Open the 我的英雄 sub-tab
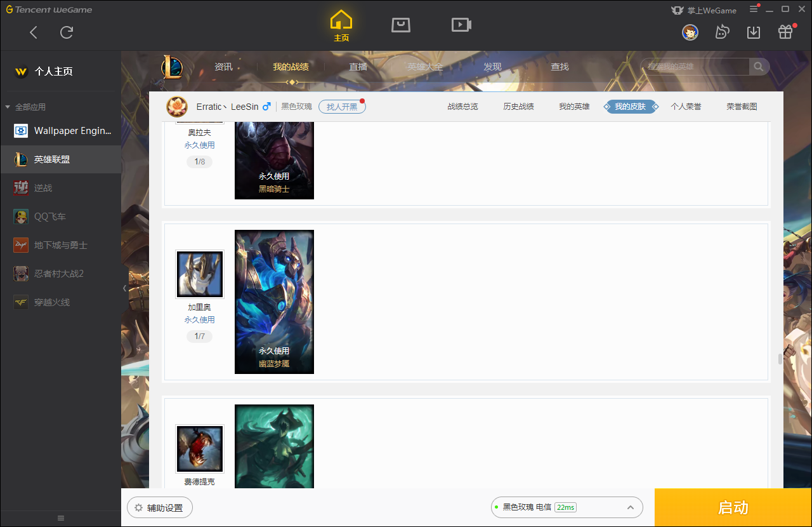Screen dimensions: 812x527 click(x=574, y=107)
